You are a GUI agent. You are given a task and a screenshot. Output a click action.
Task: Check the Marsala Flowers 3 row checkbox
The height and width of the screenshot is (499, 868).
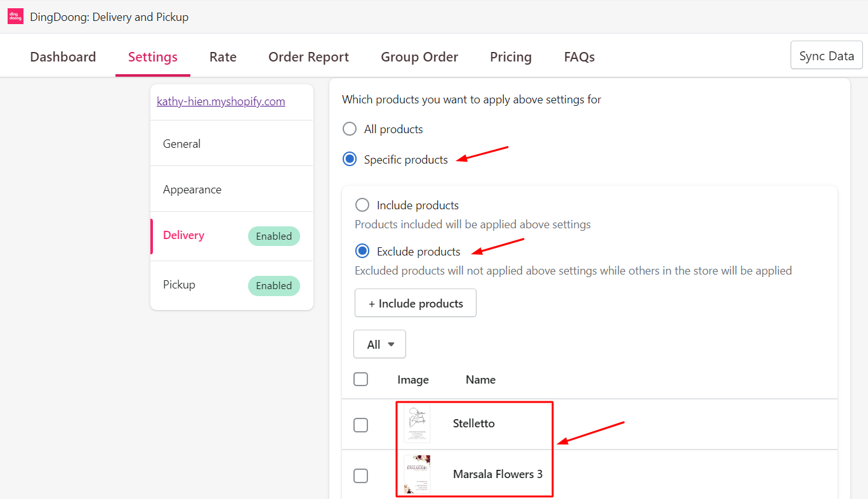click(360, 476)
